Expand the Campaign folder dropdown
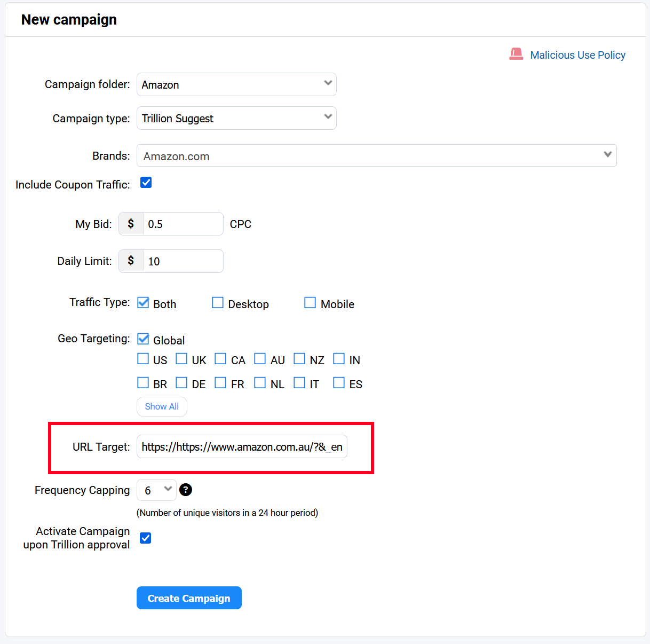The image size is (650, 644). [236, 84]
